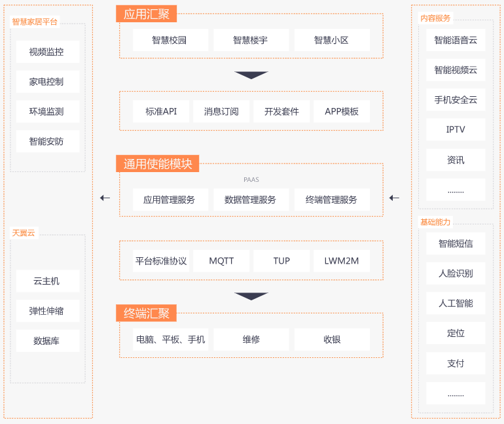504x424 pixels.
Task: Select the 云主机 box
Action: [x=48, y=281]
